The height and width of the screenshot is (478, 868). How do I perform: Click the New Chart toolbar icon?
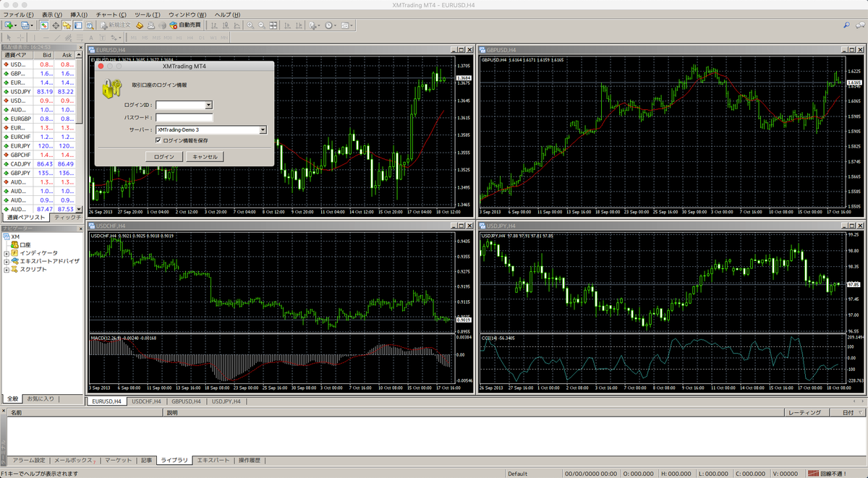tap(9, 25)
